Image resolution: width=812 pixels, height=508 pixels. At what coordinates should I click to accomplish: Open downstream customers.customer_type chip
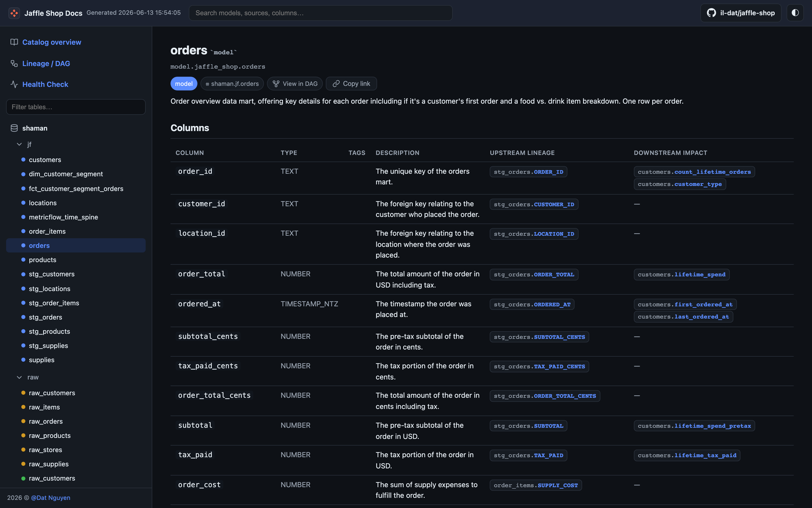[x=680, y=184]
